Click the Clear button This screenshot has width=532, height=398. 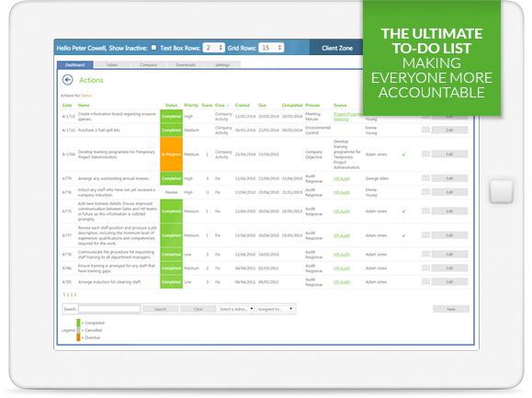coord(198,309)
